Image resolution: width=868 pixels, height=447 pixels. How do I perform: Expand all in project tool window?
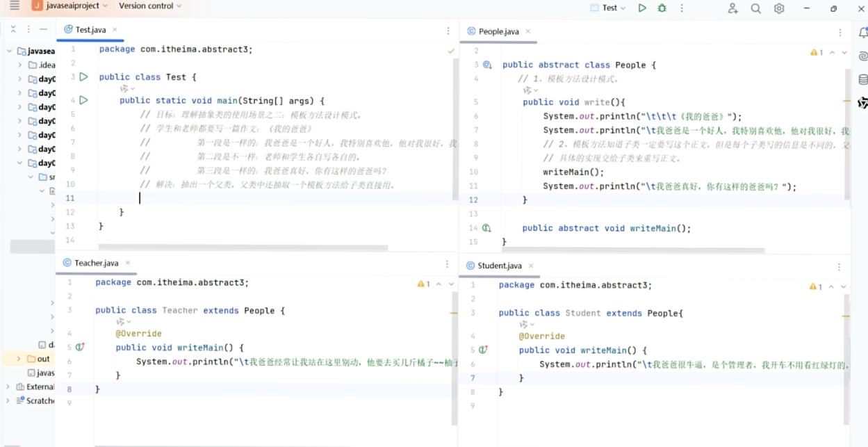[x=13, y=29]
